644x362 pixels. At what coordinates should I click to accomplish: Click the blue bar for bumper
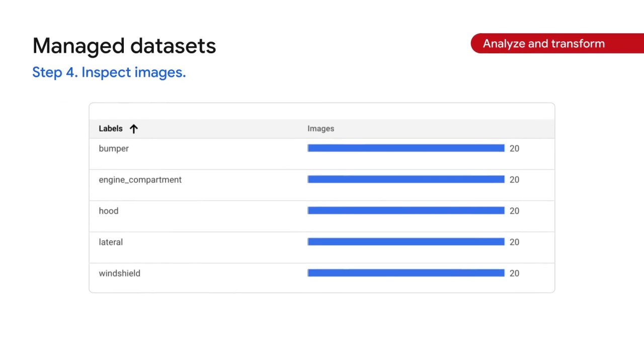coord(406,148)
